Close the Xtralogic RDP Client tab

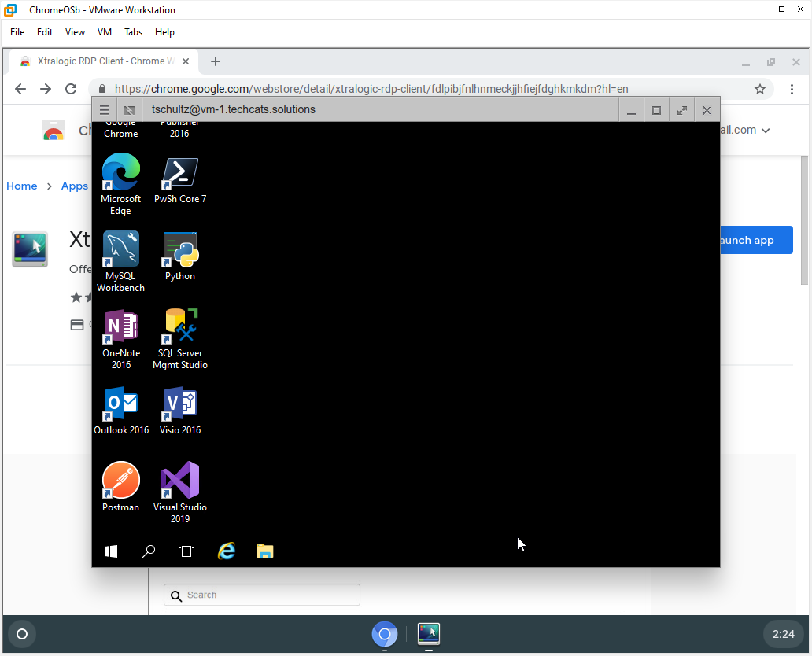pos(186,61)
